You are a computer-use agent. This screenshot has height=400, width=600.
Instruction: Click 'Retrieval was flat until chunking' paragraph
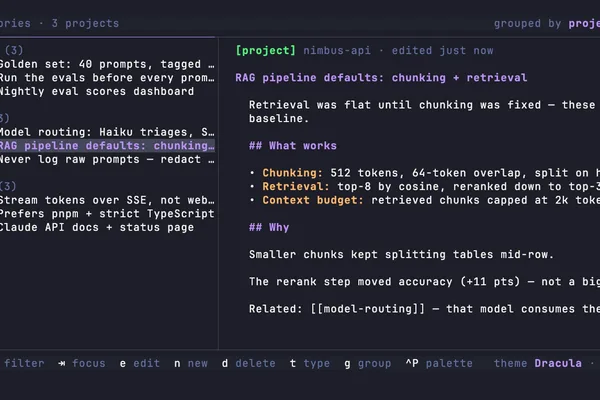424,112
